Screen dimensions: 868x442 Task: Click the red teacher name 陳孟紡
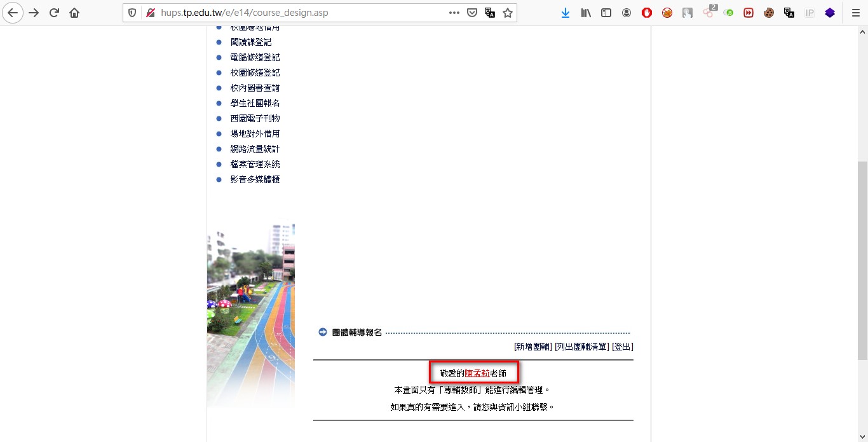[477, 373]
